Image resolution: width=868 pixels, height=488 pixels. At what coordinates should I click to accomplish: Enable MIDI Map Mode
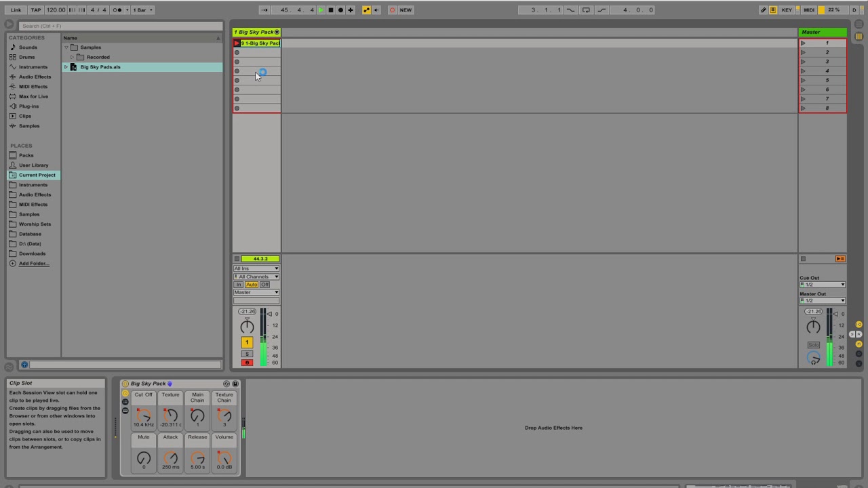click(808, 10)
